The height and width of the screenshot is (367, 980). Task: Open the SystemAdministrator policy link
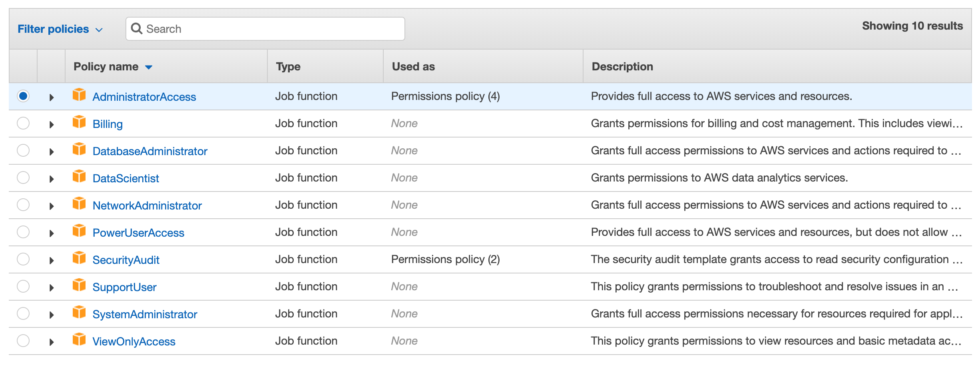145,314
